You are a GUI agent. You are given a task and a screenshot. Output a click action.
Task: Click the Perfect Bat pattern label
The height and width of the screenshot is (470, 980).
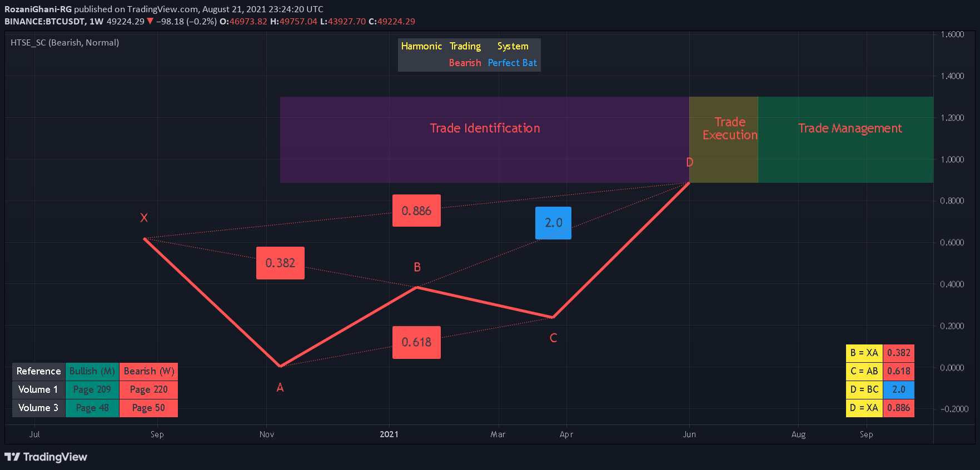(x=513, y=63)
